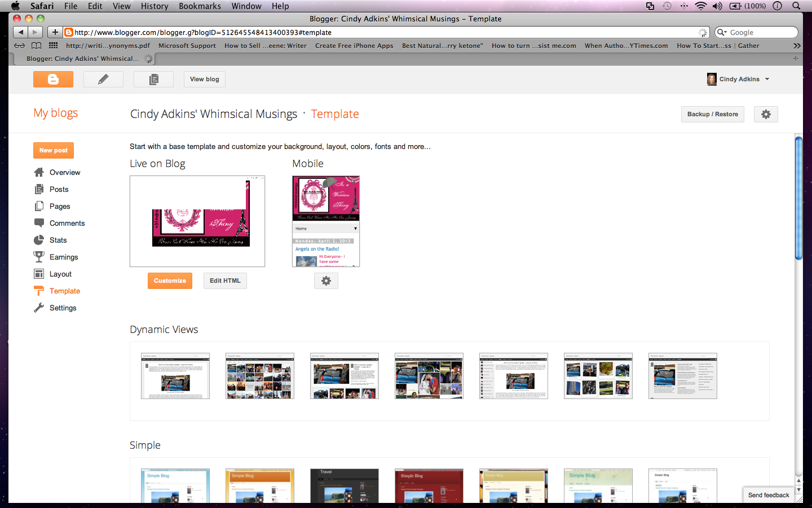
Task: Select the blog tab 'Blogger: Cindy Adkins' Whimsical...'
Action: [83, 59]
